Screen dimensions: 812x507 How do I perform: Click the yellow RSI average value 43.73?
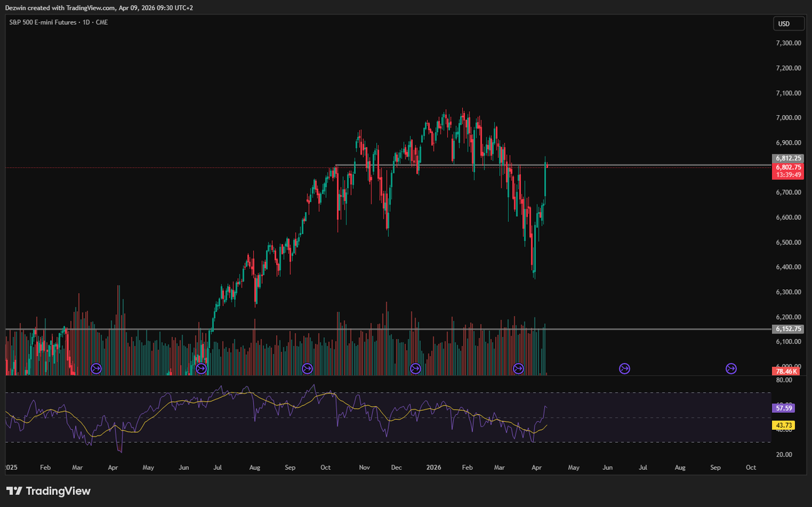click(782, 425)
